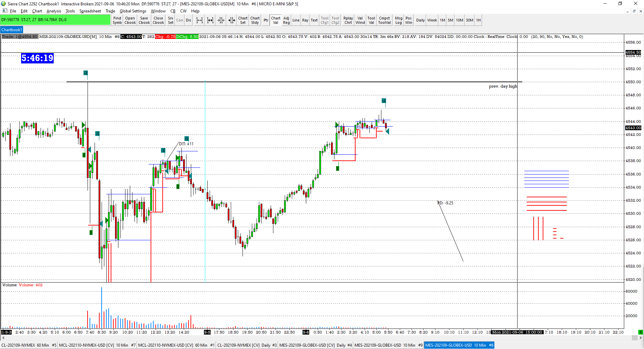
Task: Click the Rplay Chrt button
Action: click(x=348, y=20)
